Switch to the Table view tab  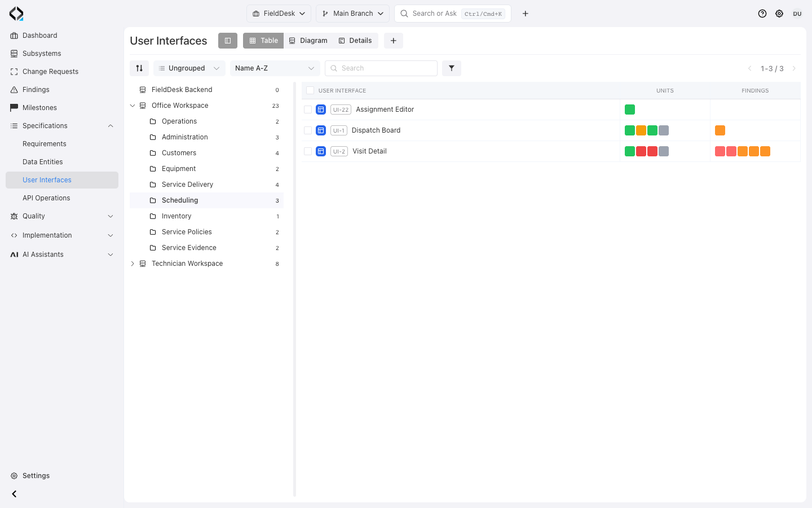point(263,41)
